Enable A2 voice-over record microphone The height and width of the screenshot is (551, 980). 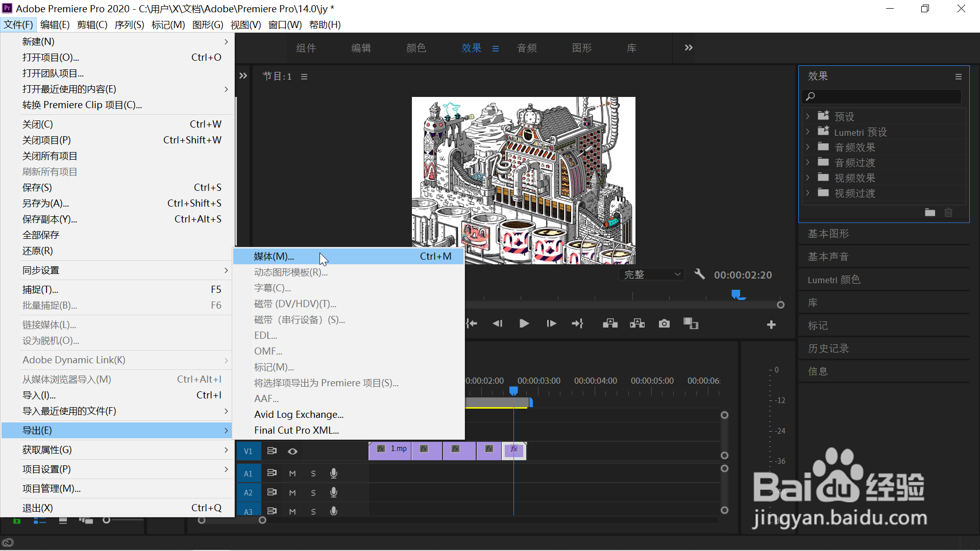click(334, 492)
